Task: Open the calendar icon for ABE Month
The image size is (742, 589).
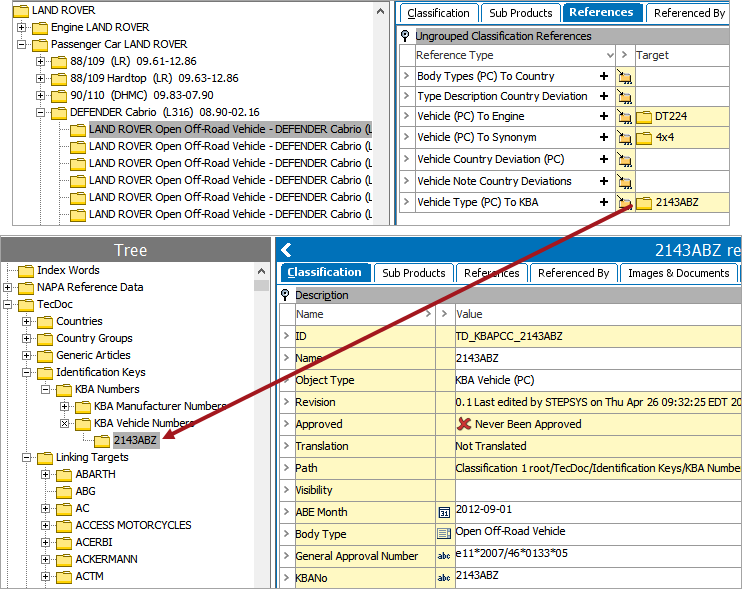Action: [x=444, y=512]
